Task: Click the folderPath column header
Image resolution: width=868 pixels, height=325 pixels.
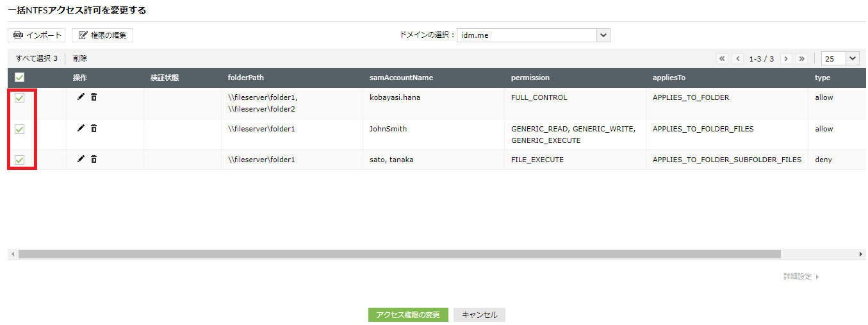Action: 246,78
